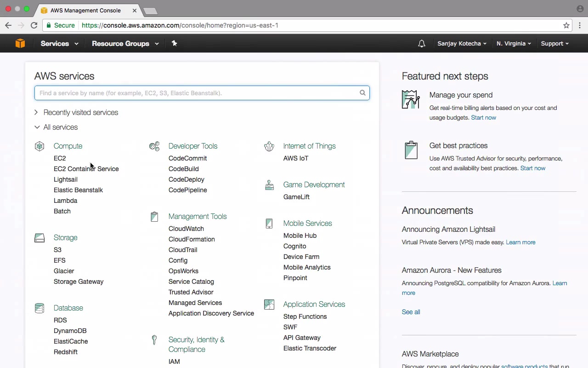Open the notifications bell
Image resolution: width=588 pixels, height=368 pixels.
pyautogui.click(x=421, y=44)
